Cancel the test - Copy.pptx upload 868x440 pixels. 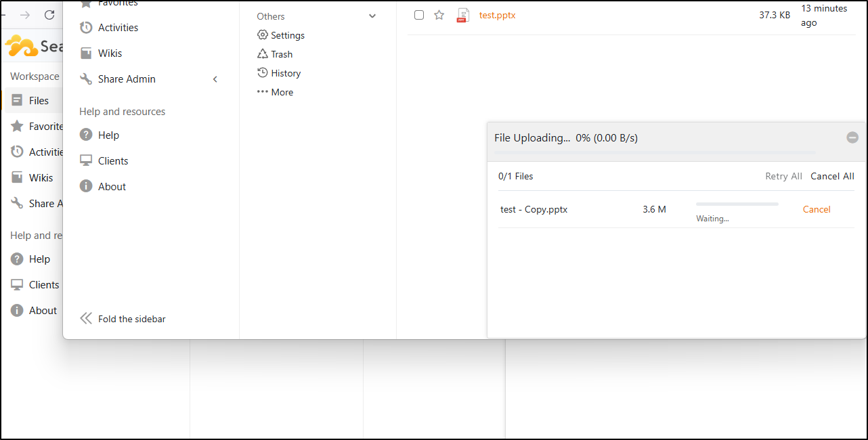coord(816,209)
